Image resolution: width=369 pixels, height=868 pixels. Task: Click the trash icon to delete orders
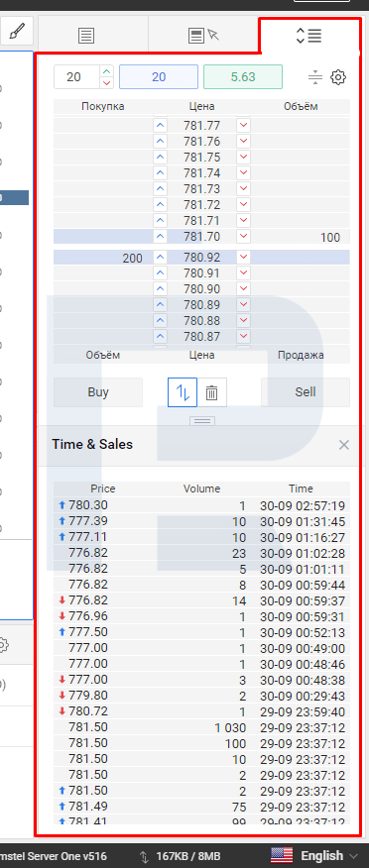tap(211, 392)
